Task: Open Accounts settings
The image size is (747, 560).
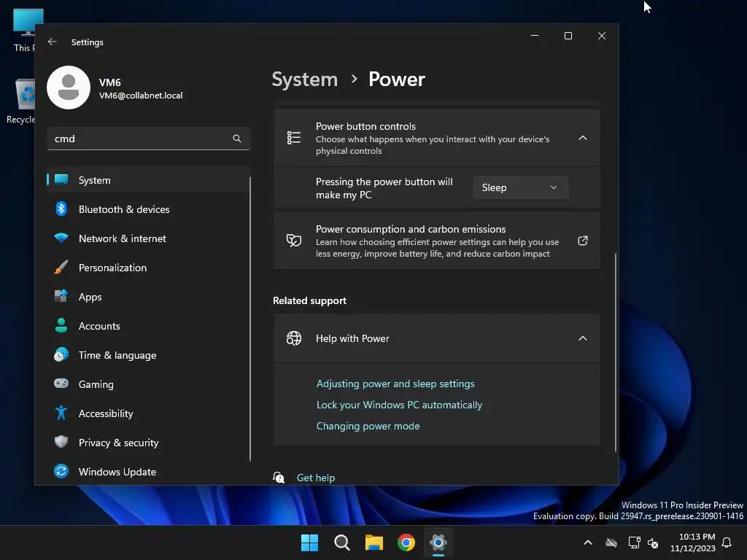Action: point(148,326)
